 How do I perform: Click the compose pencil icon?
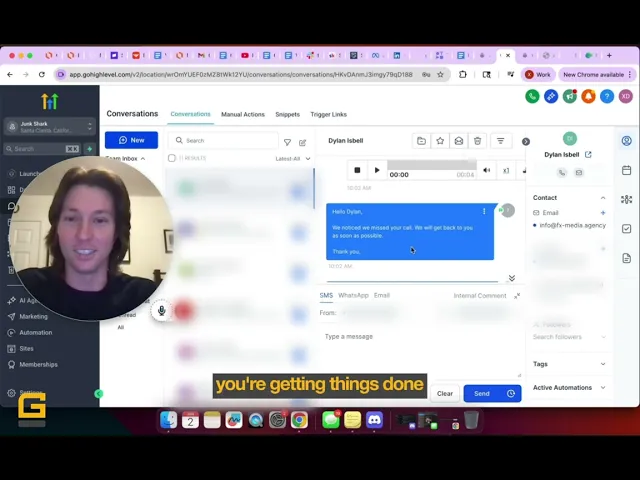pos(302,142)
